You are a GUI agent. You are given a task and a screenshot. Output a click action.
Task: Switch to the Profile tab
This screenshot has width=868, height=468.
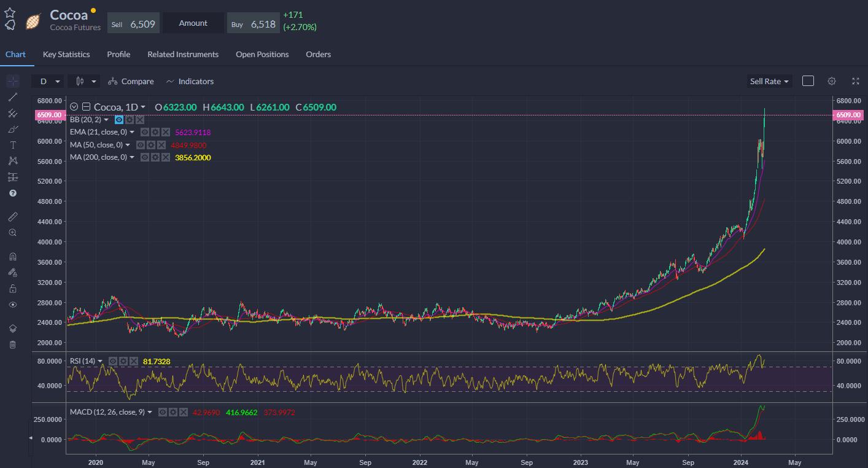coord(118,54)
